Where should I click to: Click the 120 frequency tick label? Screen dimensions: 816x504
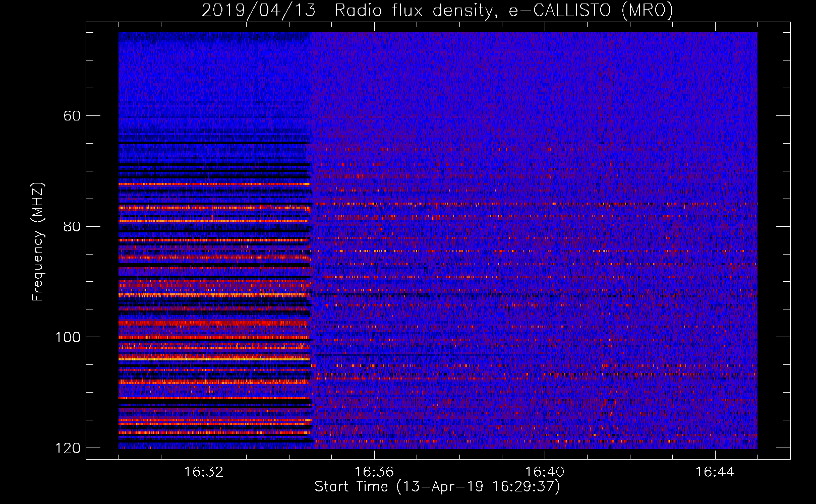68,448
